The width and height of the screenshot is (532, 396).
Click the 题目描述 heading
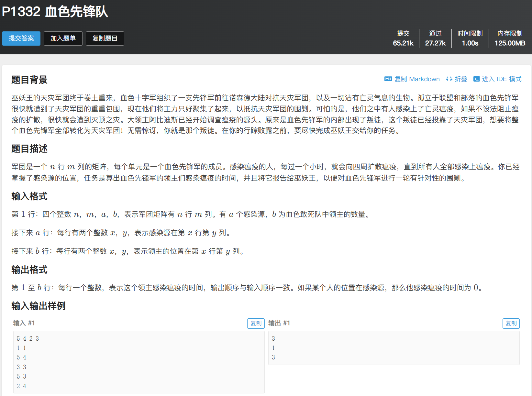[x=29, y=148]
